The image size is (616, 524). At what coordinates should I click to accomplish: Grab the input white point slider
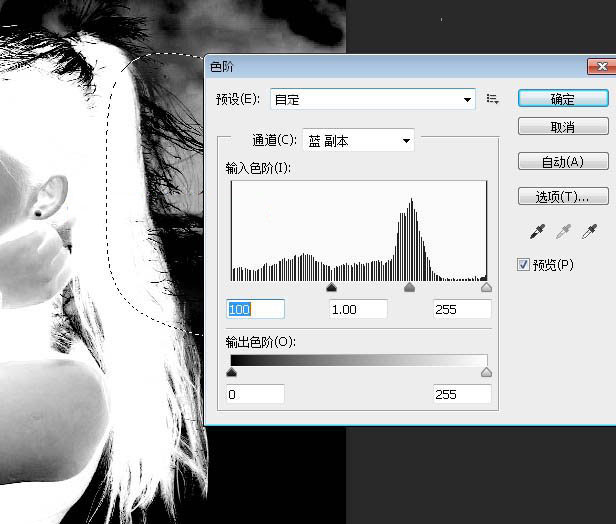click(486, 287)
